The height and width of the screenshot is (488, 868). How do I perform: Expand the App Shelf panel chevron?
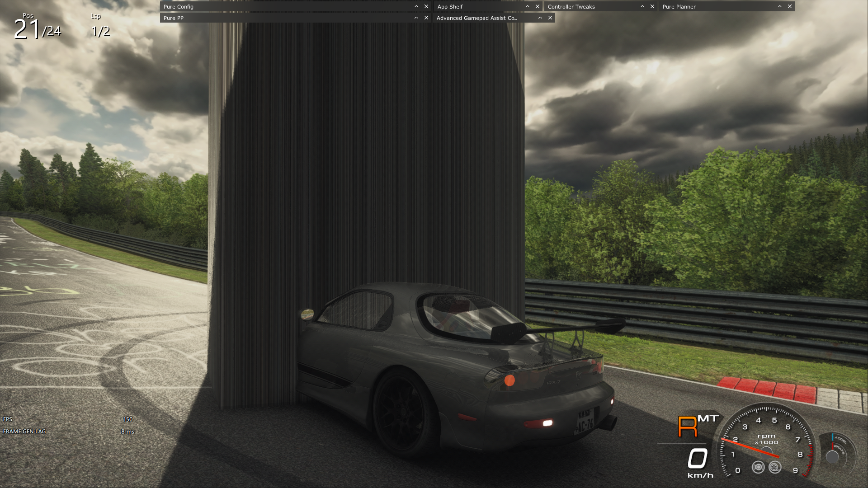[x=527, y=6]
